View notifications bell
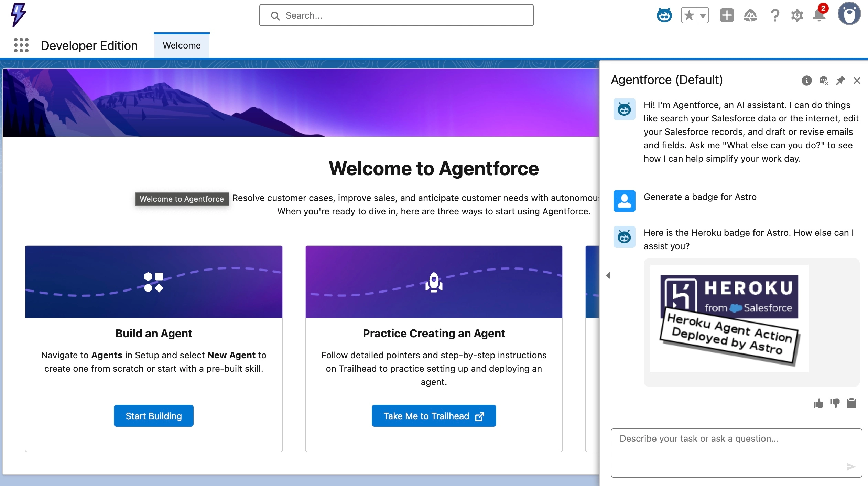868x486 pixels. pos(819,15)
